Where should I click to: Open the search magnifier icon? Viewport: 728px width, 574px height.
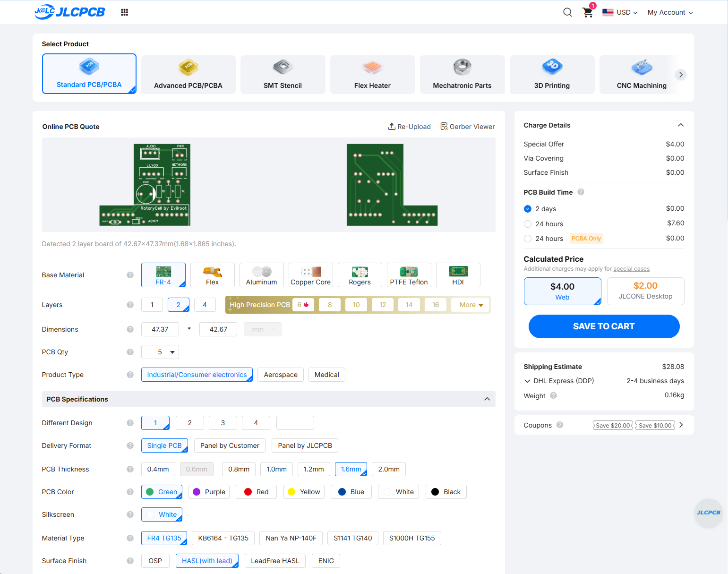(x=567, y=12)
